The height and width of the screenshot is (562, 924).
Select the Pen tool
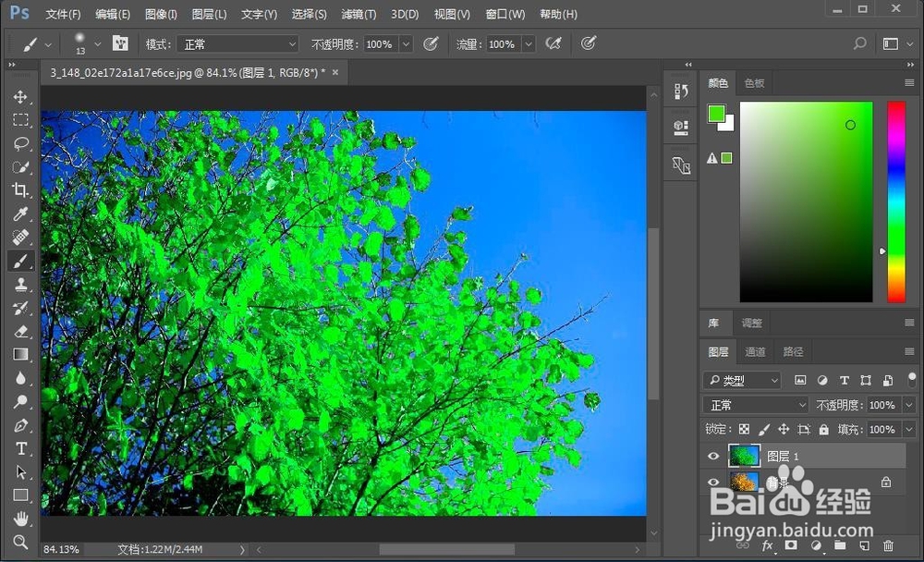pos(20,425)
